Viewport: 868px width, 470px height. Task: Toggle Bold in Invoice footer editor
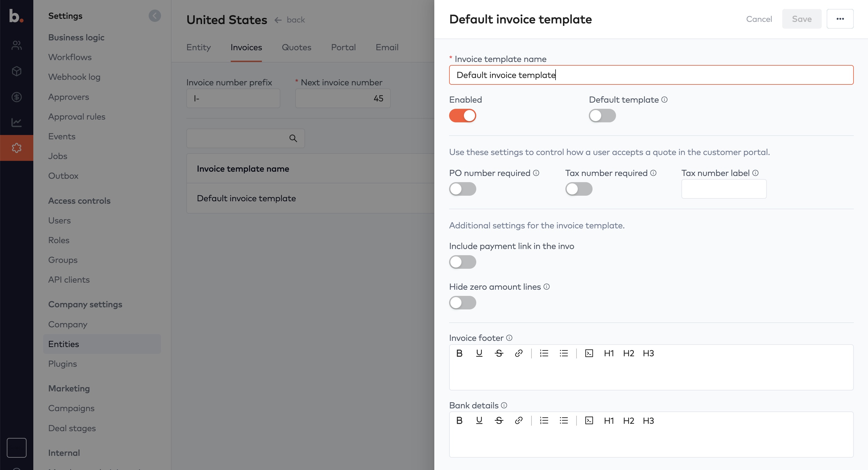[459, 353]
